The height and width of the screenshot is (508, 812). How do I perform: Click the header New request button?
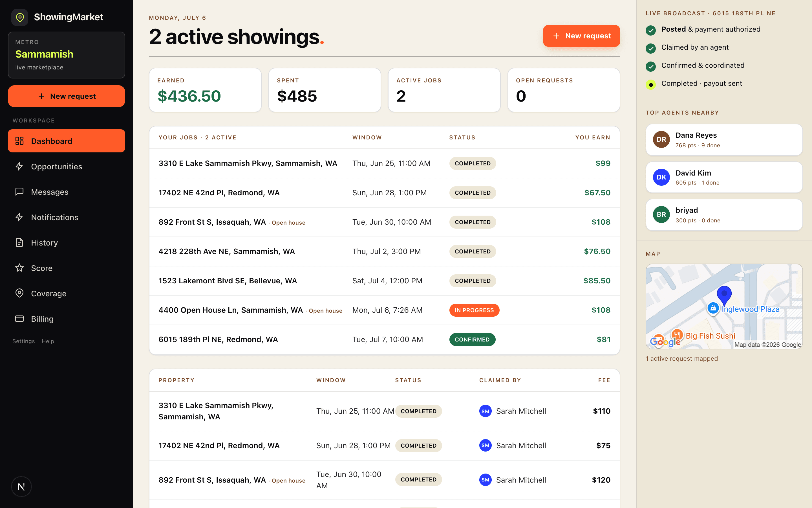[581, 36]
